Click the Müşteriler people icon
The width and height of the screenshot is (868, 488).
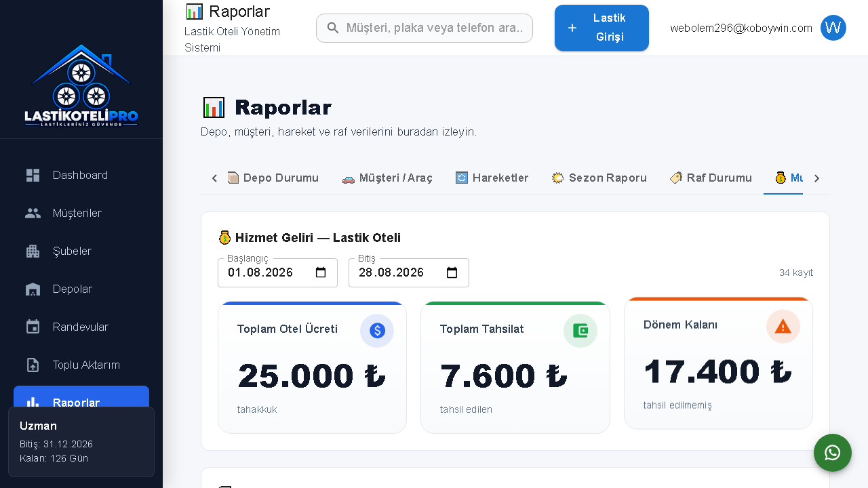33,213
